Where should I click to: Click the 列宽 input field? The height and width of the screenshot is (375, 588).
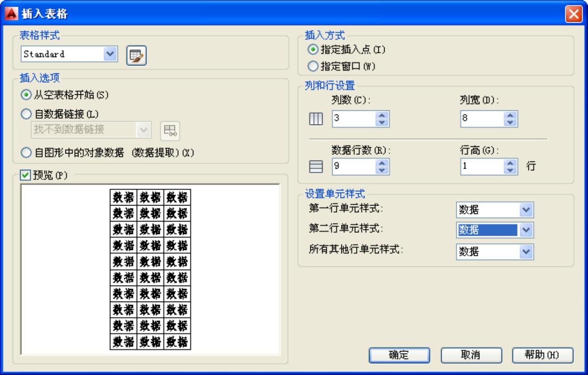point(483,119)
